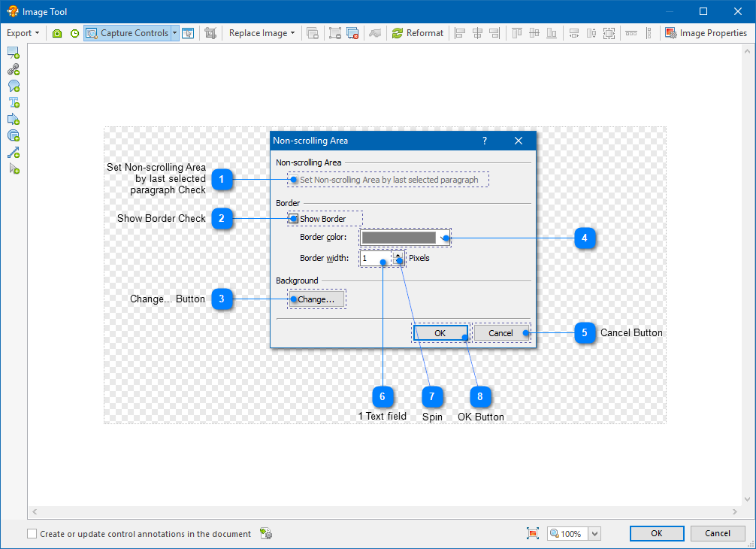Expand the Capture Controls dropdown arrow
This screenshot has height=549, width=756.
click(174, 33)
